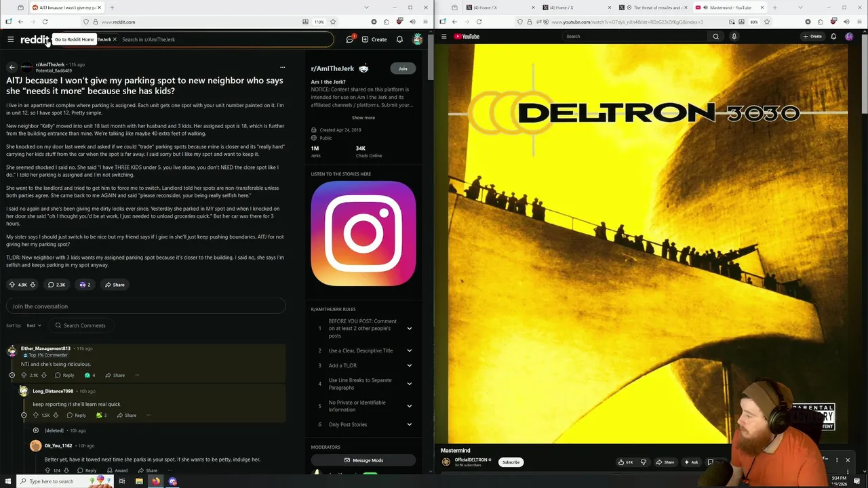Reply to Long_Distance7098's comment
Viewport: 868px width, 488px height.
(x=76, y=415)
